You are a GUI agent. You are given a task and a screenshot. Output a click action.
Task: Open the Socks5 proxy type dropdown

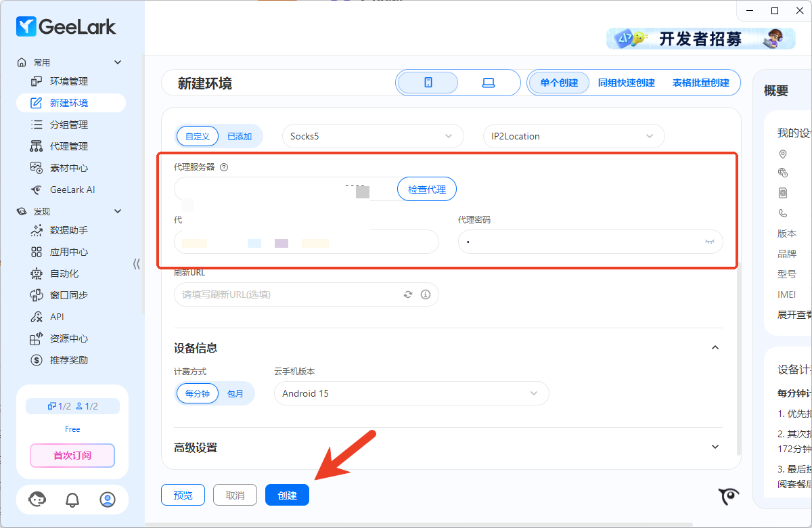372,136
